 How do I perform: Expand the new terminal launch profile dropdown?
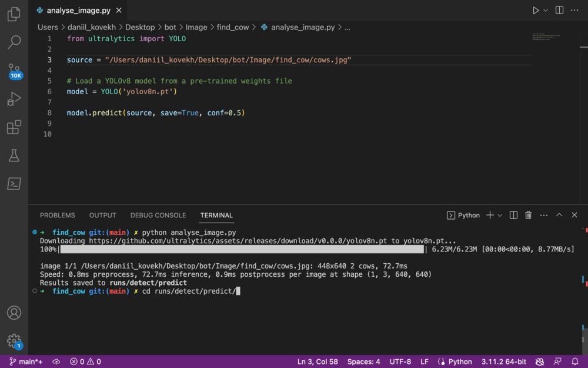coord(500,216)
